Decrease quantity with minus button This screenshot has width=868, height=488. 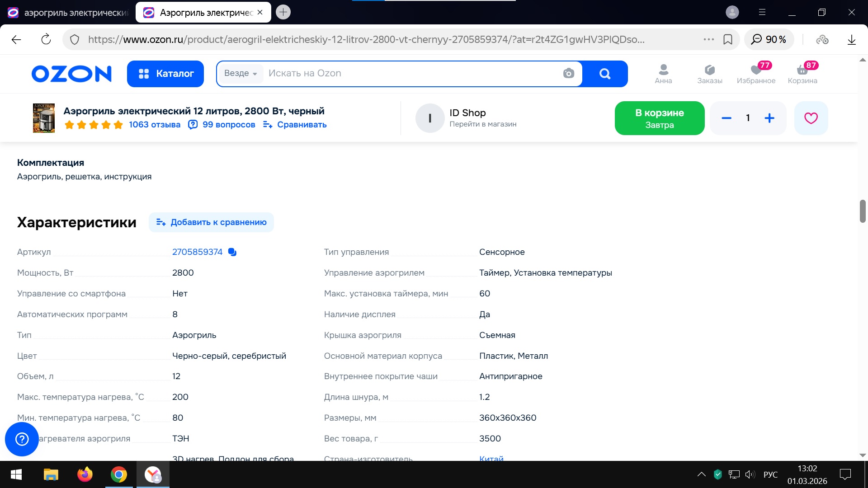coord(726,118)
